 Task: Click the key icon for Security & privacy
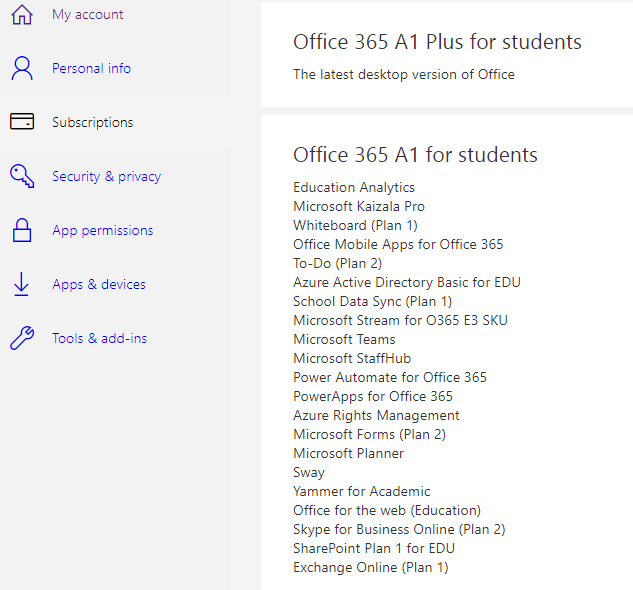coord(22,176)
